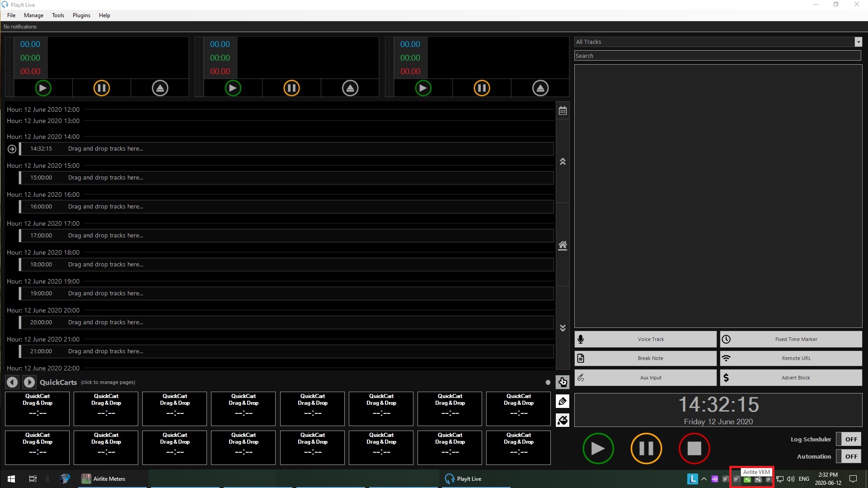Pause the second player deck
Screen dimensions: 868x488
(291, 88)
